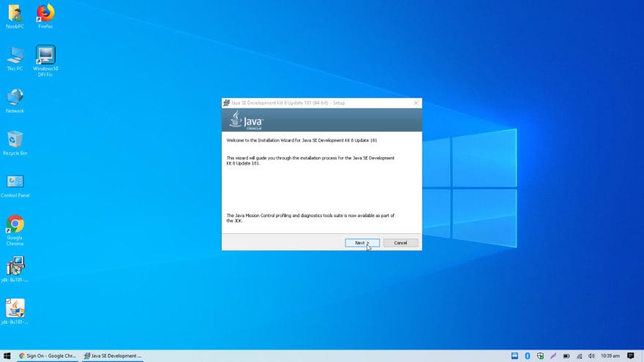Open the network connection tray icon

pyautogui.click(x=579, y=356)
